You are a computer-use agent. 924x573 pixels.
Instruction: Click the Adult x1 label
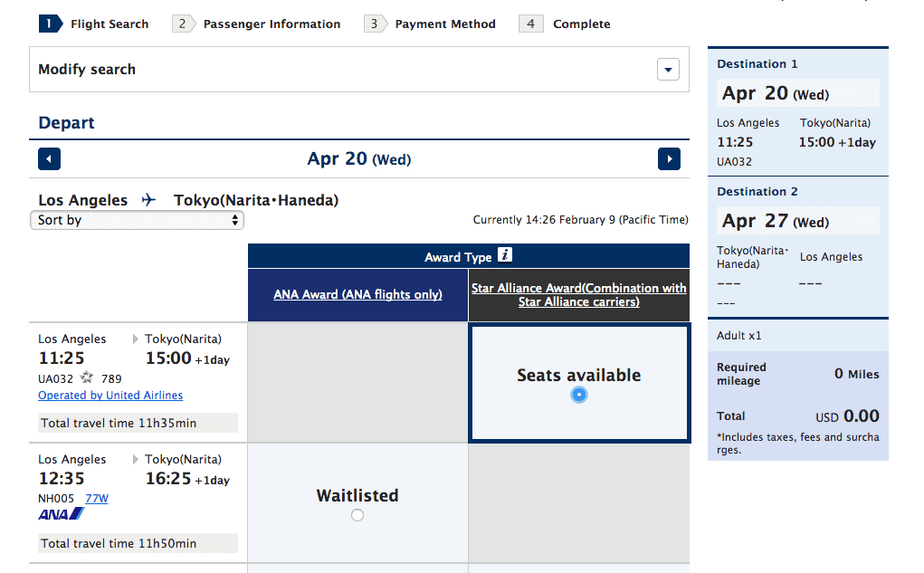tap(739, 336)
